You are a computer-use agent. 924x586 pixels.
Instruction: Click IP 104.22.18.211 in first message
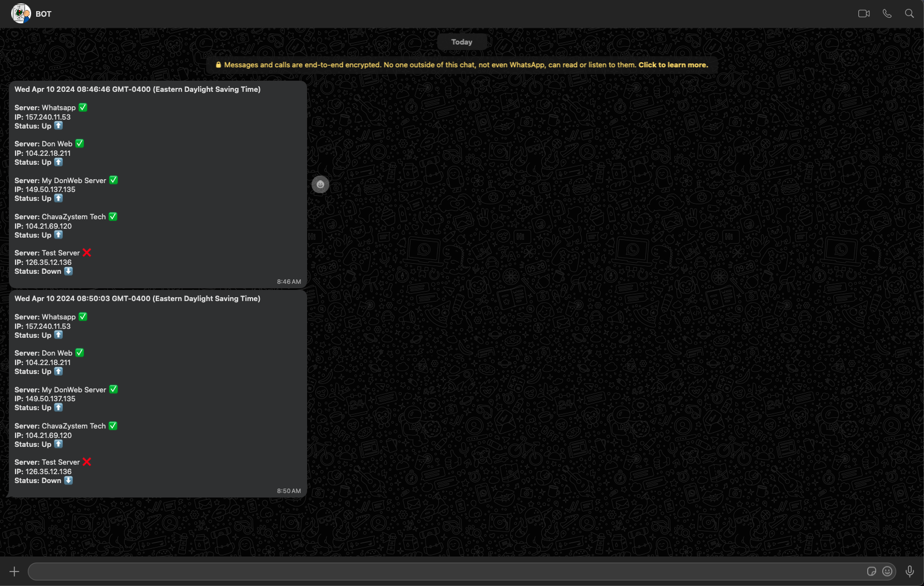(43, 154)
